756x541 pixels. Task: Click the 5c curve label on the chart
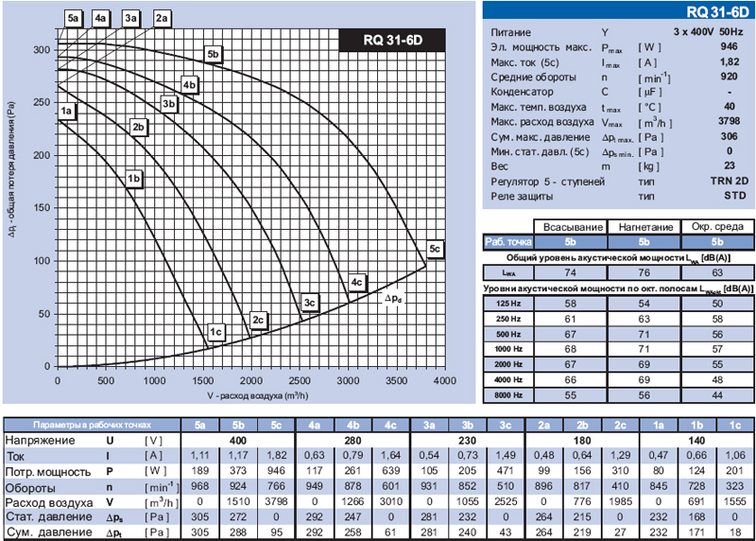(435, 249)
